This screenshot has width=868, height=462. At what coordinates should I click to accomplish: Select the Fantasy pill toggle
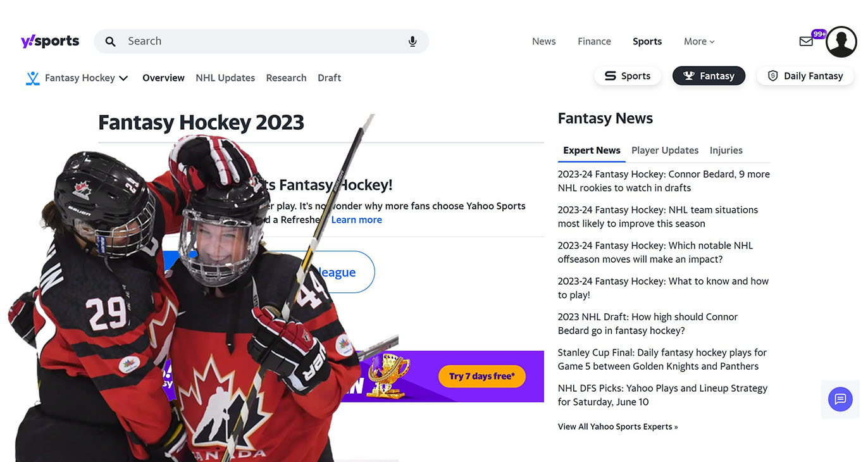click(709, 76)
